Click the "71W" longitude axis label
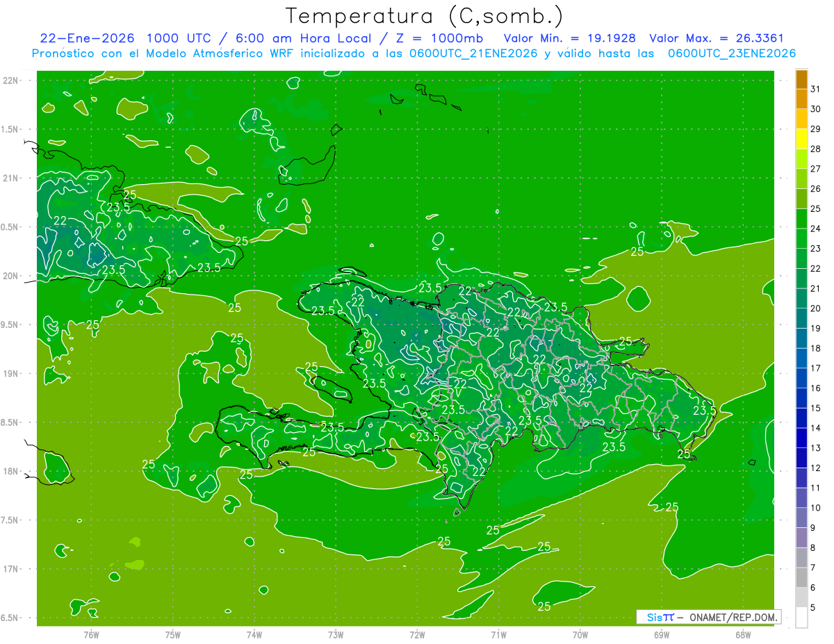 click(498, 634)
